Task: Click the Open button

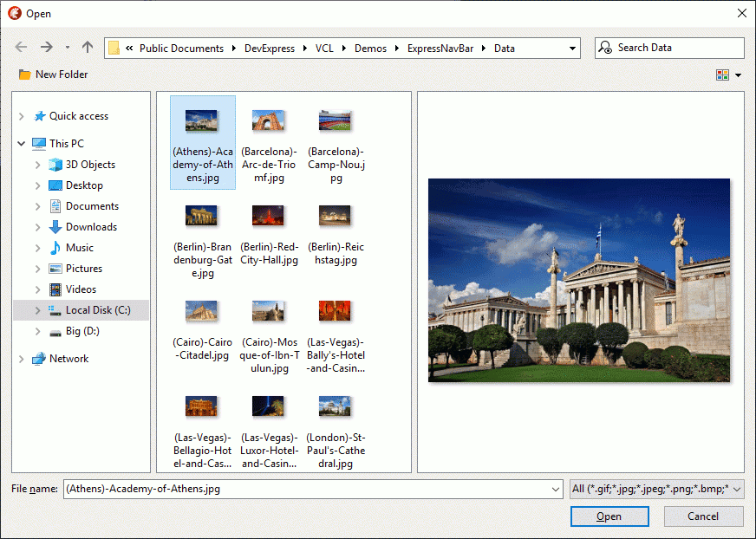Action: coord(609,516)
